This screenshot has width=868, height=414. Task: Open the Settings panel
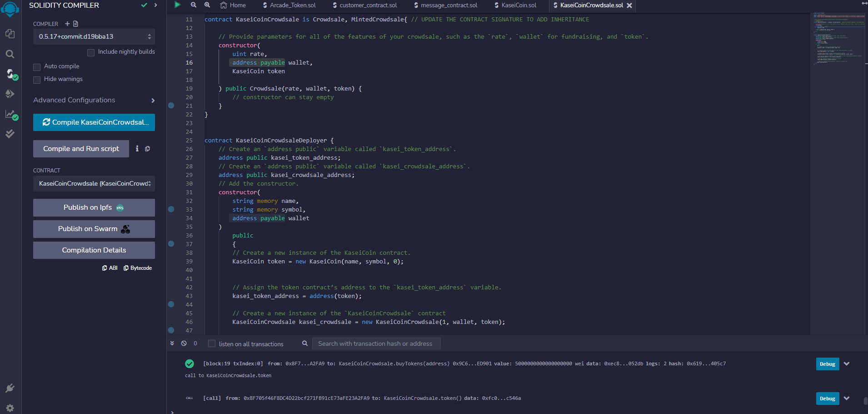coord(10,408)
